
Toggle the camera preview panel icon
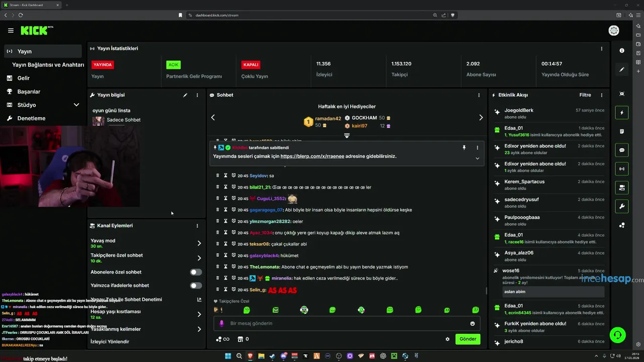622,188
